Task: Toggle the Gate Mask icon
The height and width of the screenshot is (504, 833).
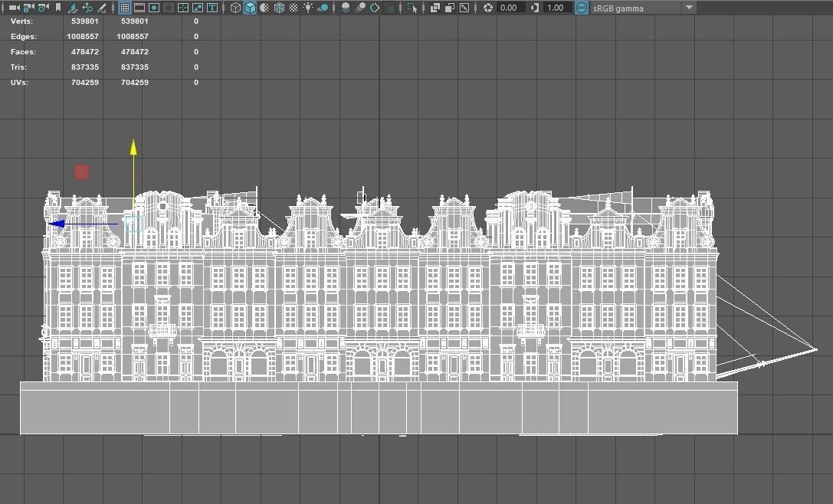Action: [x=169, y=8]
